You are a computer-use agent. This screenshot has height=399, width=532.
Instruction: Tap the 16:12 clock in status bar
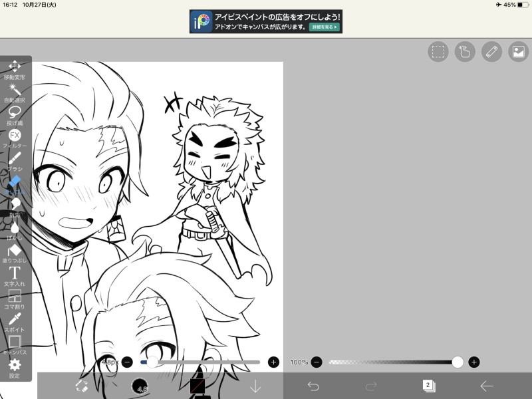point(10,5)
